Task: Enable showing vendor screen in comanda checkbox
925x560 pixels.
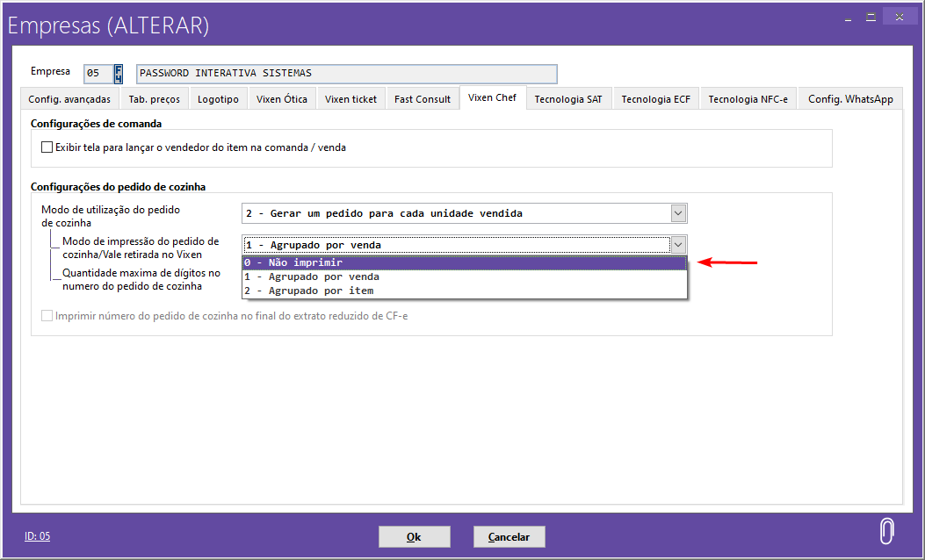Action: point(47,148)
